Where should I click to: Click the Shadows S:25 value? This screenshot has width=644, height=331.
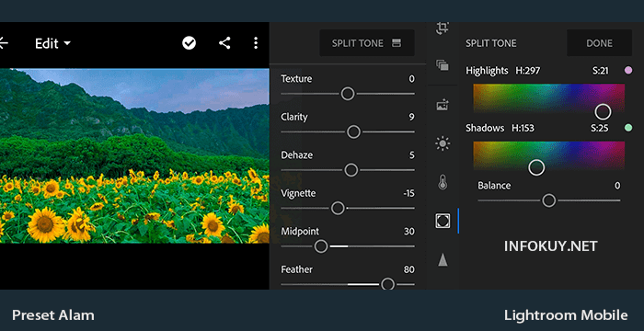pos(600,128)
